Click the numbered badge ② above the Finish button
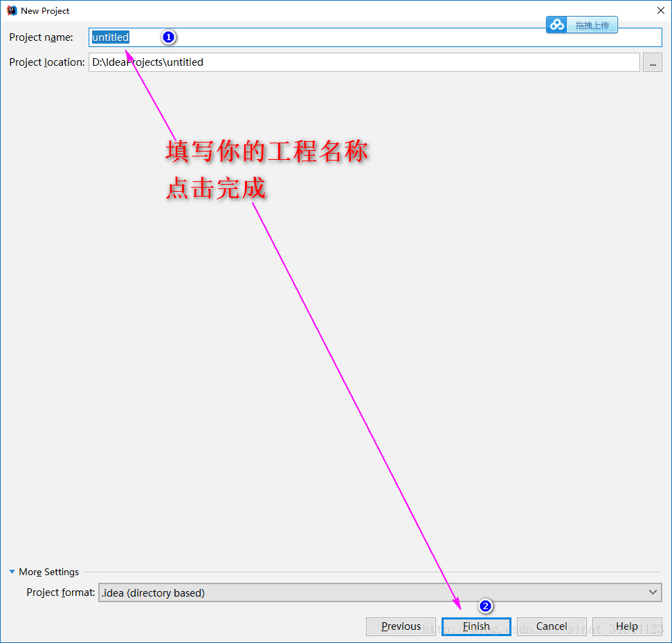Viewport: 672px width, 643px height. (485, 606)
